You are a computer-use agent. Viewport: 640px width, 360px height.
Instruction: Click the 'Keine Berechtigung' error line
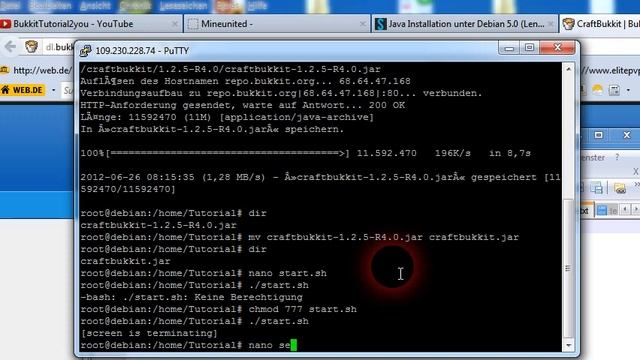[x=191, y=298]
